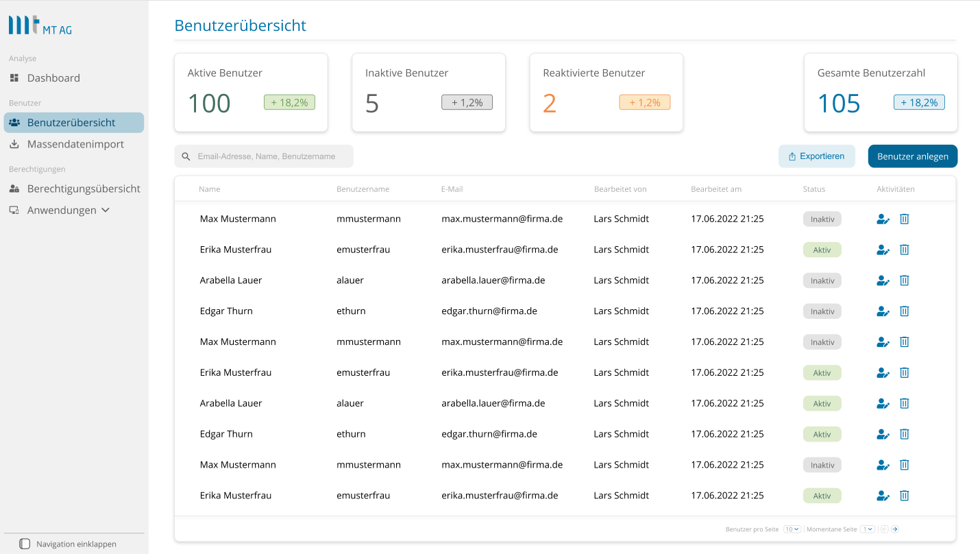The height and width of the screenshot is (554, 980).
Task: Click the Aktiv badge in Edgar Thurn's row
Action: [822, 435]
